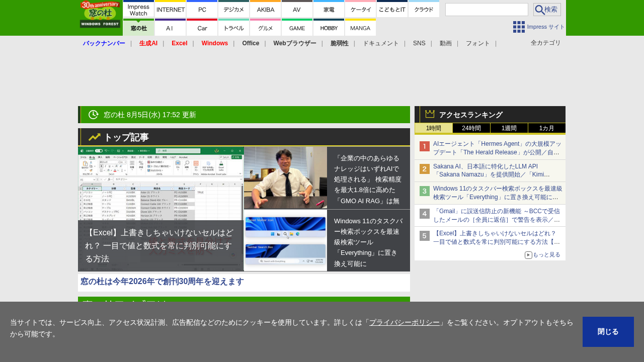
Task: Open the ドキュメント category link
Action: click(x=381, y=43)
